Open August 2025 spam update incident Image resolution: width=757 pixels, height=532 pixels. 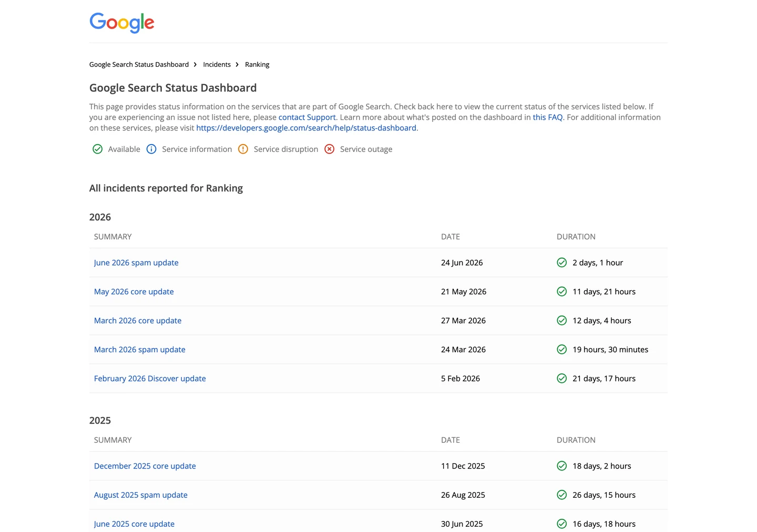(x=140, y=495)
